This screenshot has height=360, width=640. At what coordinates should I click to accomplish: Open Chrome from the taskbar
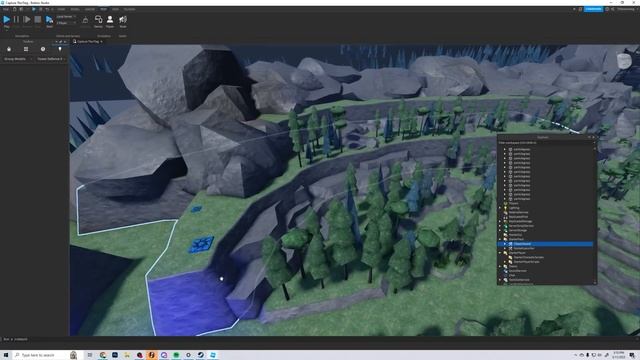[x=103, y=355]
